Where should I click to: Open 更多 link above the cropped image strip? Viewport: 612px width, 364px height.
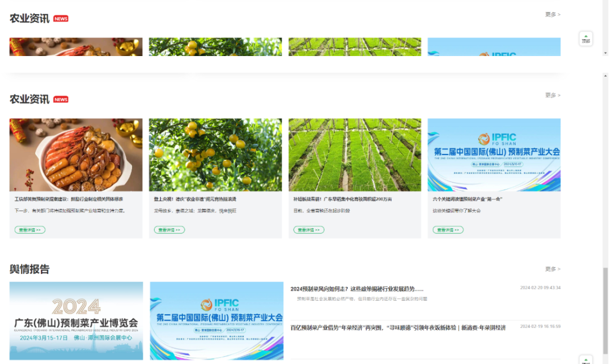[552, 14]
